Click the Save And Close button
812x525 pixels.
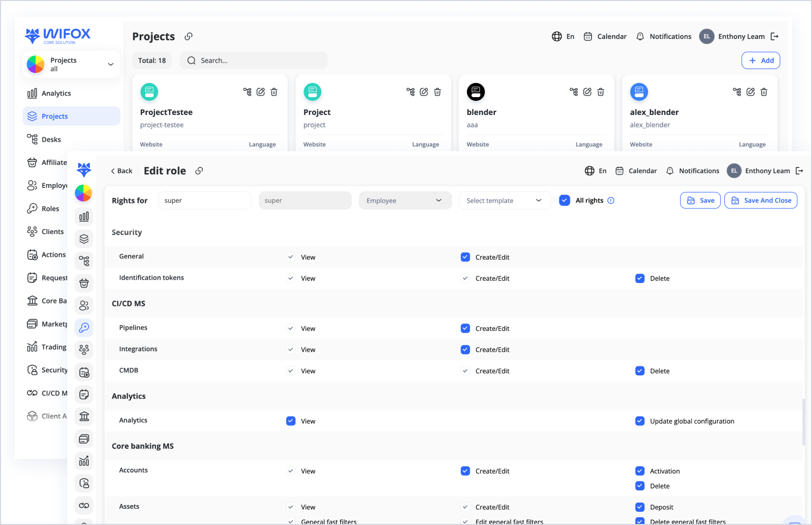point(761,201)
